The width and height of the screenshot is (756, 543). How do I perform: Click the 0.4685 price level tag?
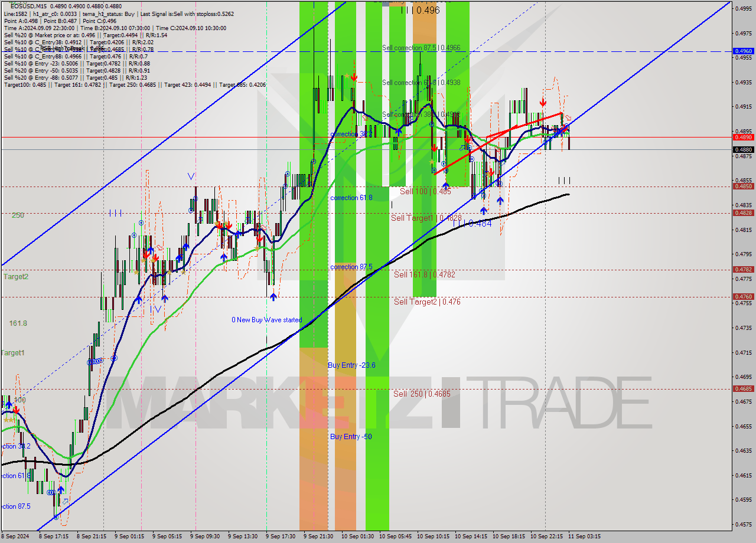(743, 389)
